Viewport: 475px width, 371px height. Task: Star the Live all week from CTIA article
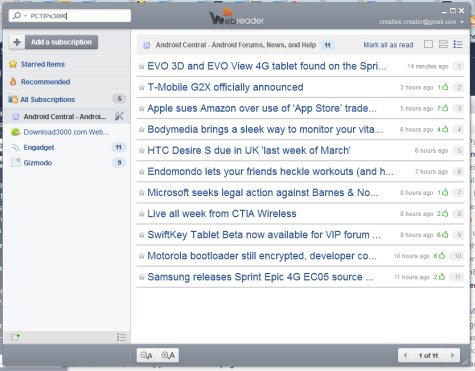pyautogui.click(x=142, y=214)
